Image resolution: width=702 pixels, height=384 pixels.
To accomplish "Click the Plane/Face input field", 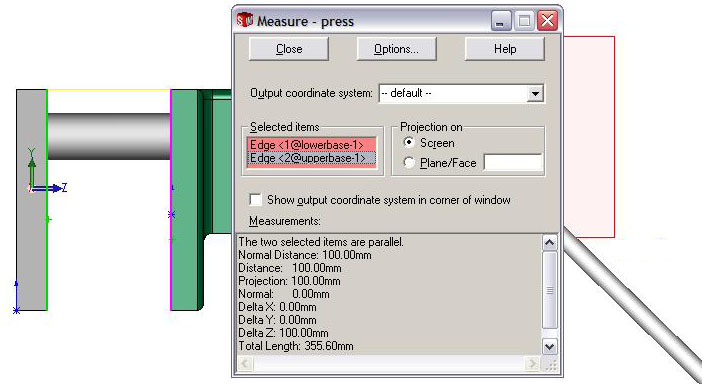I will pyautogui.click(x=513, y=162).
